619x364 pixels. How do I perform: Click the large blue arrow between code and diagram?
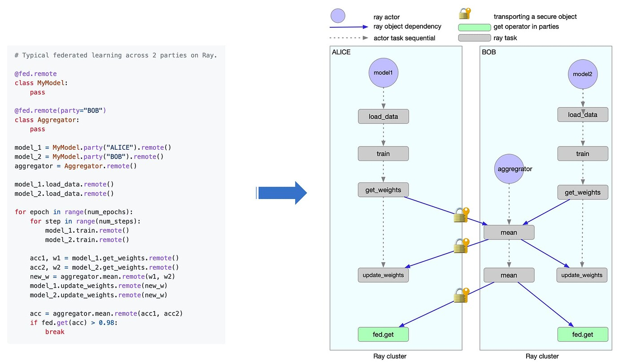(282, 193)
